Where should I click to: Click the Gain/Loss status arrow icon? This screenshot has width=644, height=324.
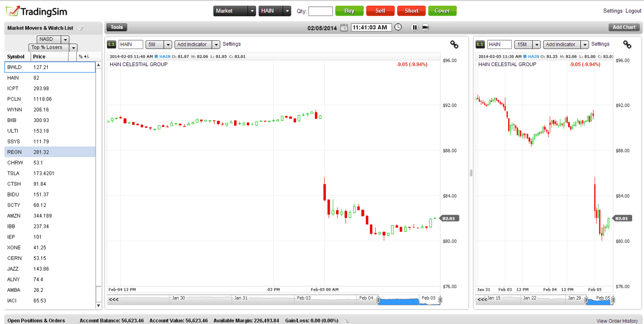point(346,320)
